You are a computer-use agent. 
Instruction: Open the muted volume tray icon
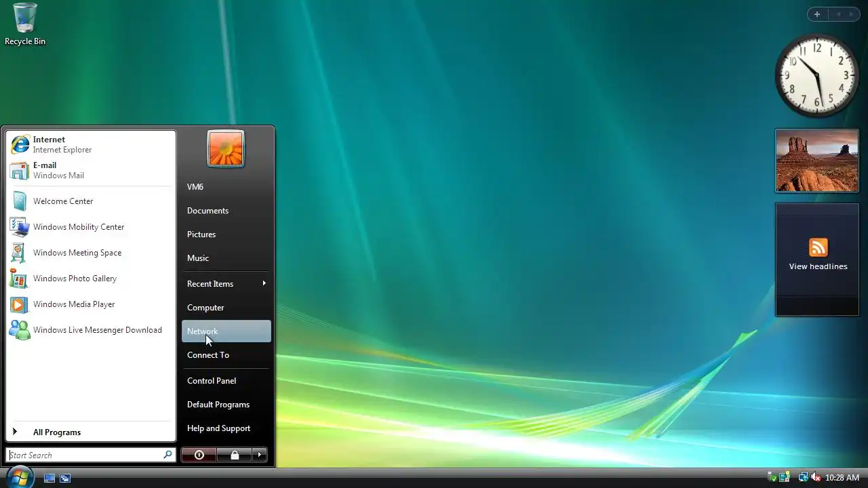(x=816, y=477)
